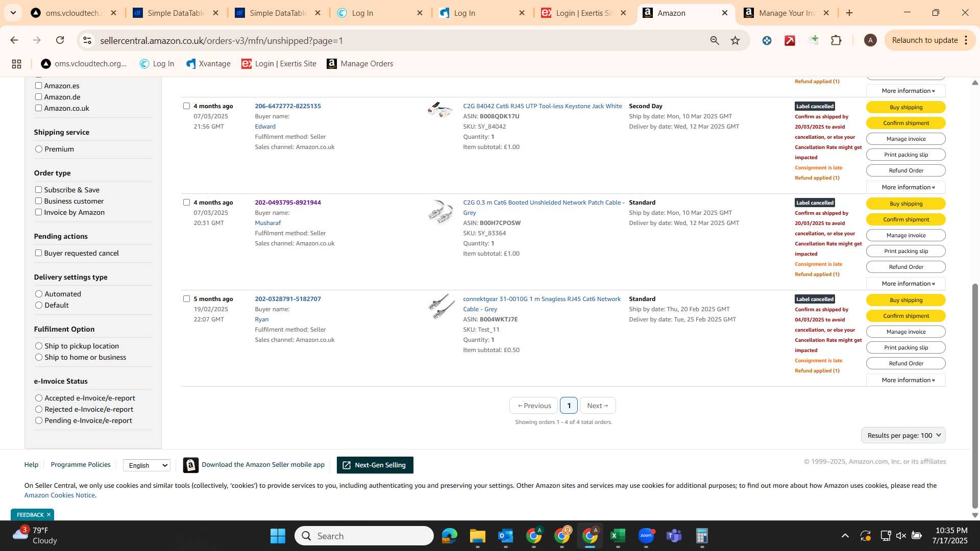Confirm shipment for Musharaf's order
The image size is (980, 551).
[906, 219]
